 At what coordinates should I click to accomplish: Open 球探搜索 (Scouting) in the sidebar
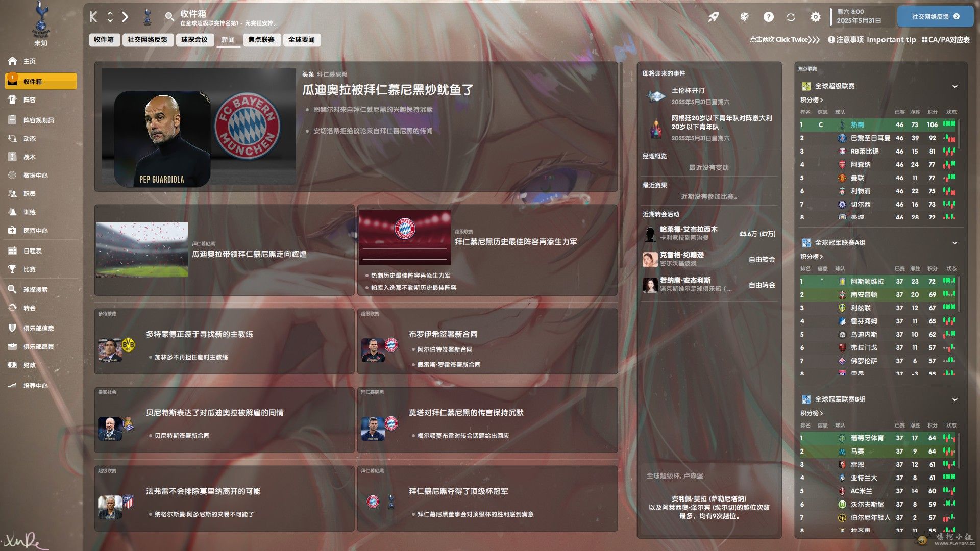35,290
